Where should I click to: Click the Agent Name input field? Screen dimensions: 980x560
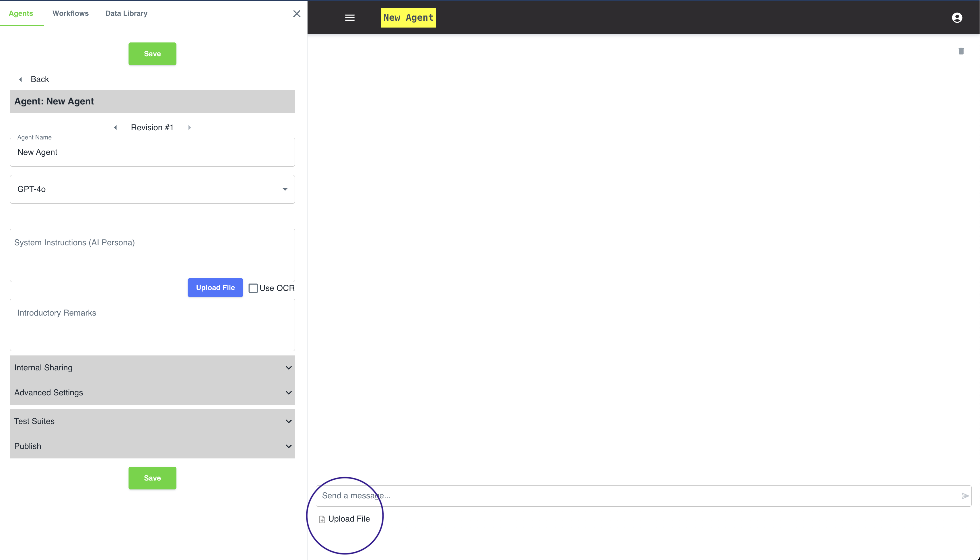point(152,152)
